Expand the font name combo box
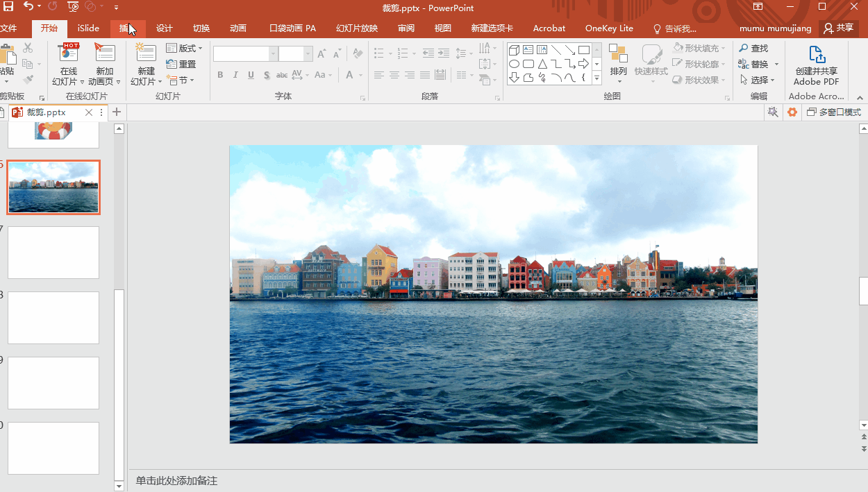The width and height of the screenshot is (868, 492). tap(273, 54)
